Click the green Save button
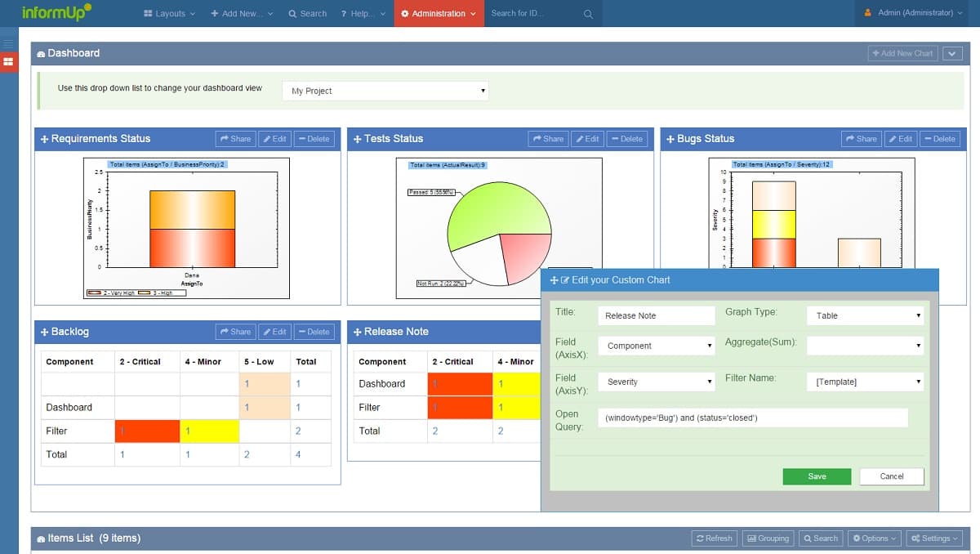The width and height of the screenshot is (980, 554). point(816,476)
